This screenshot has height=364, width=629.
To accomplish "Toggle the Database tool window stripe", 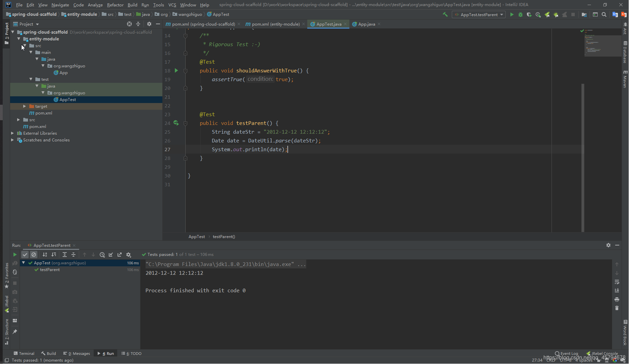I will click(x=625, y=52).
